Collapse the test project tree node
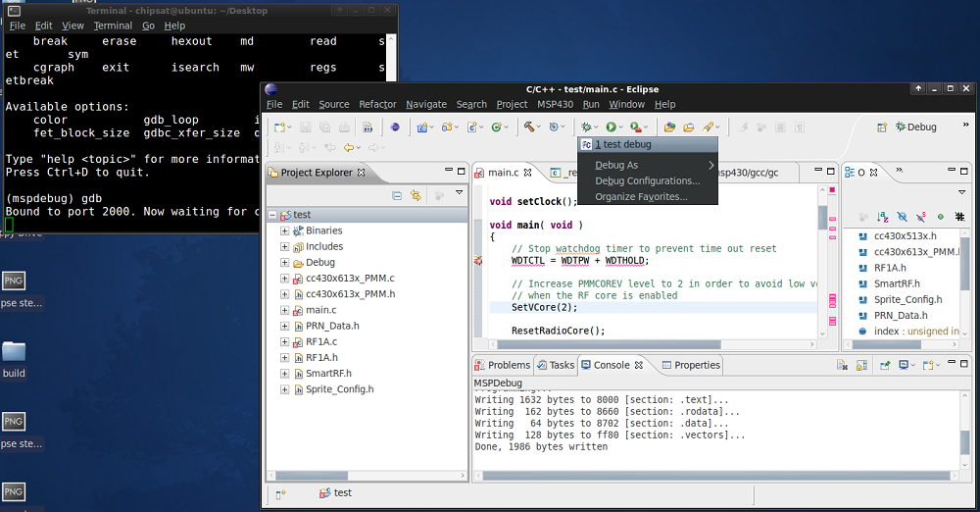980x512 pixels. pyautogui.click(x=272, y=215)
